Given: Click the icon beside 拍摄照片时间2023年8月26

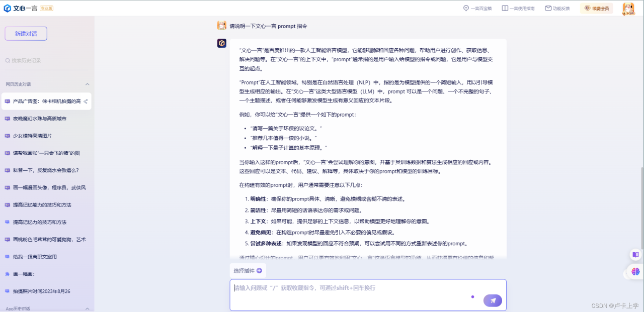Looking at the screenshot, I should (7, 291).
